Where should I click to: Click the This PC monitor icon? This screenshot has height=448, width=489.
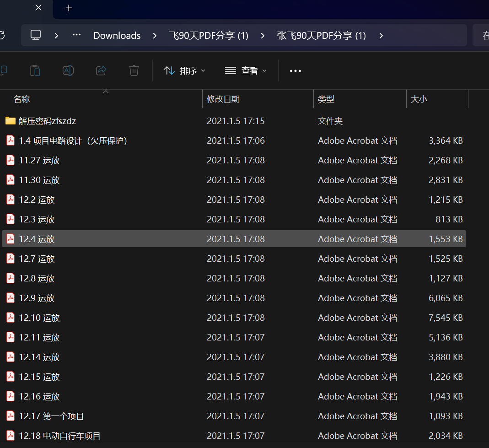pyautogui.click(x=36, y=35)
